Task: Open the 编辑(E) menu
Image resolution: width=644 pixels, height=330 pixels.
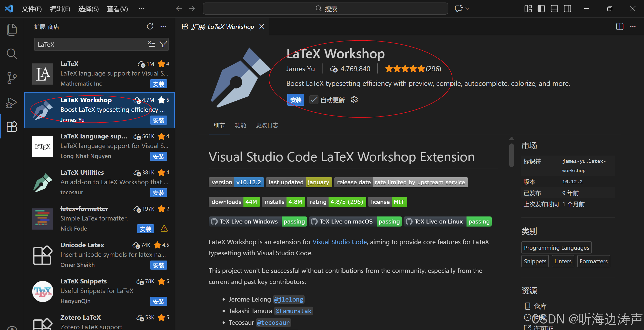Action: pos(60,9)
